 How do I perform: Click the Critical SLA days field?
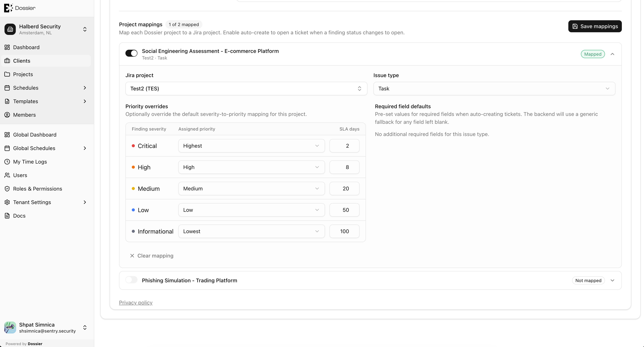(x=345, y=146)
